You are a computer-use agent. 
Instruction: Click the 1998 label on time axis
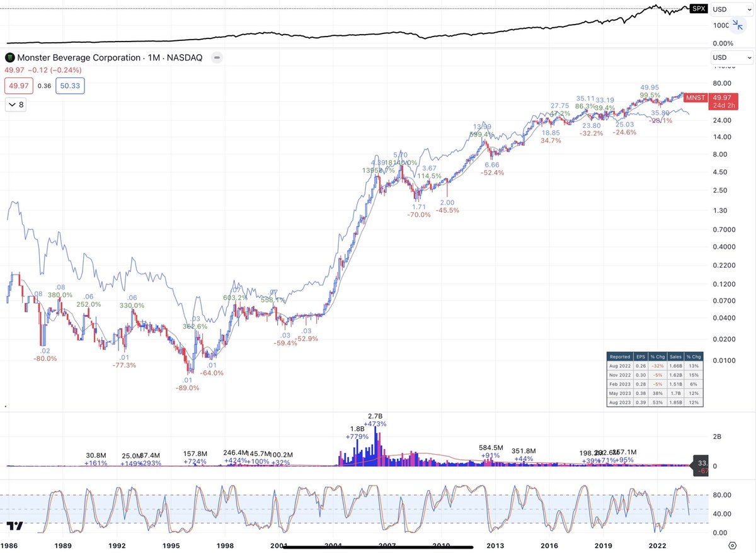point(225,545)
